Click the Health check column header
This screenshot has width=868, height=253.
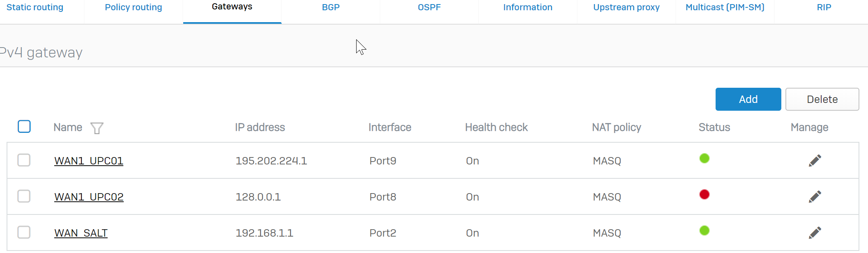click(496, 128)
